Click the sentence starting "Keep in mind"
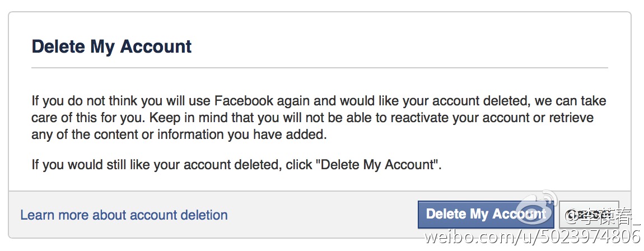 pos(358,119)
